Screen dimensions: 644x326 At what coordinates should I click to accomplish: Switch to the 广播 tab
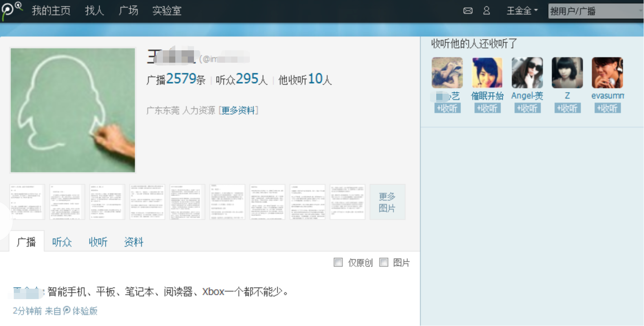pos(26,242)
